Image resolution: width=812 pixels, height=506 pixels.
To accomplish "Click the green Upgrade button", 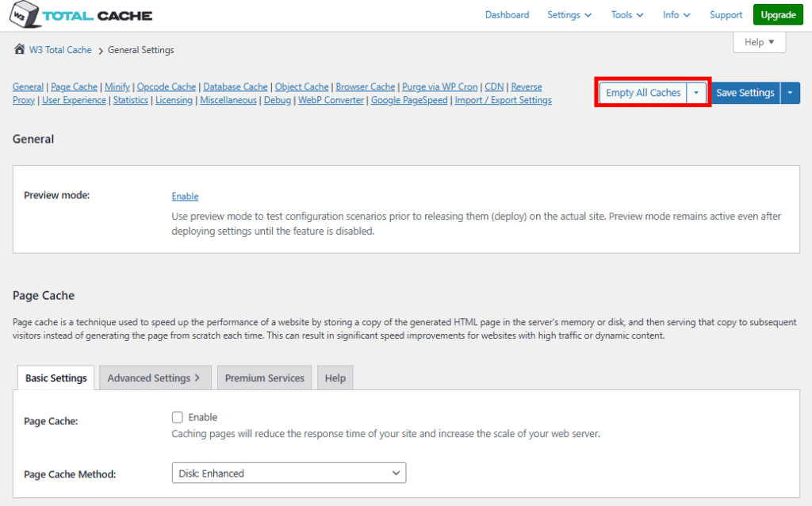I will point(778,14).
